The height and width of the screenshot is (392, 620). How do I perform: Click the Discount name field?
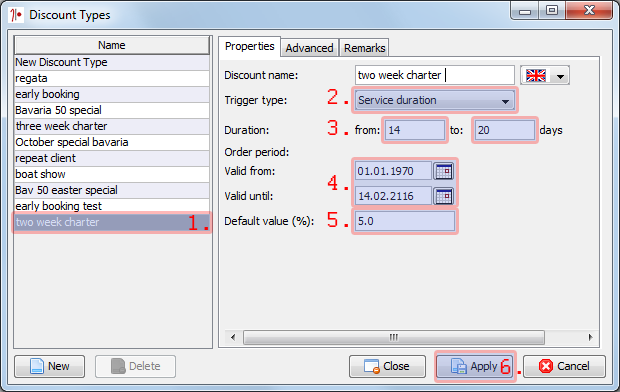(x=435, y=75)
